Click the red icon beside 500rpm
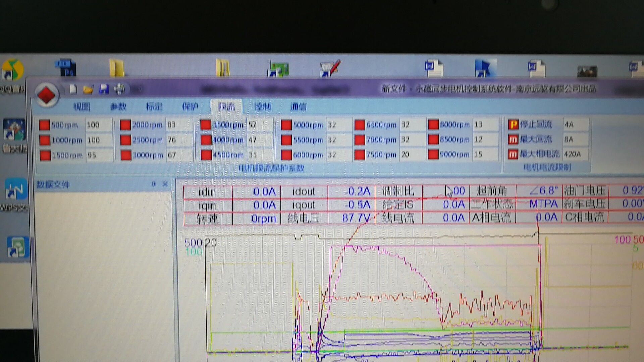 [x=44, y=125]
